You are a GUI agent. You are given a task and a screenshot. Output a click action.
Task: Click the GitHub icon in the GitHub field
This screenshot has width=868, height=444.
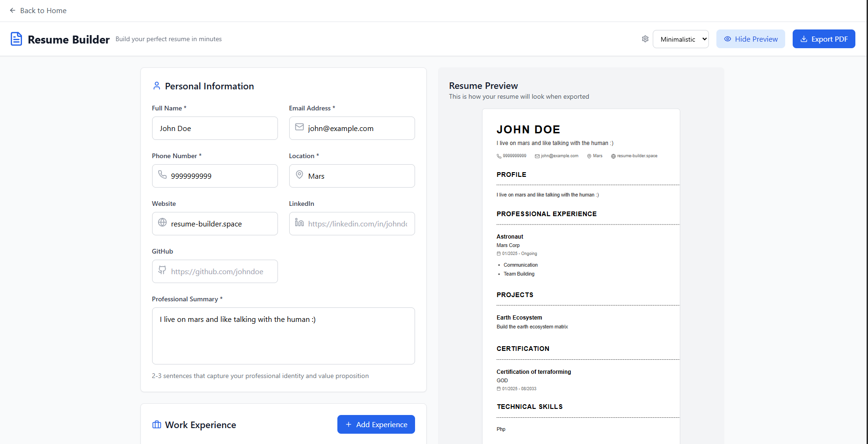[162, 270]
